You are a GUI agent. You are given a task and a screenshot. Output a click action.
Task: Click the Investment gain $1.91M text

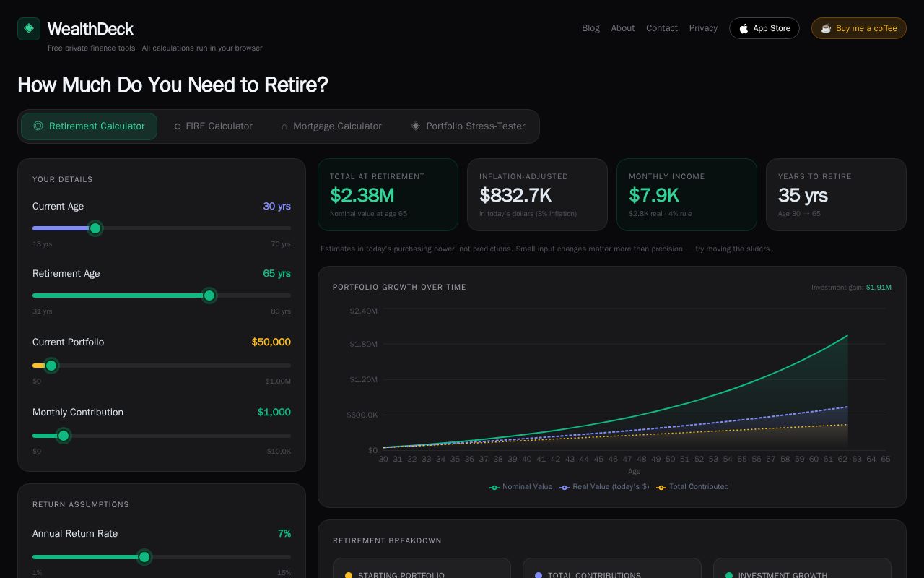(851, 288)
